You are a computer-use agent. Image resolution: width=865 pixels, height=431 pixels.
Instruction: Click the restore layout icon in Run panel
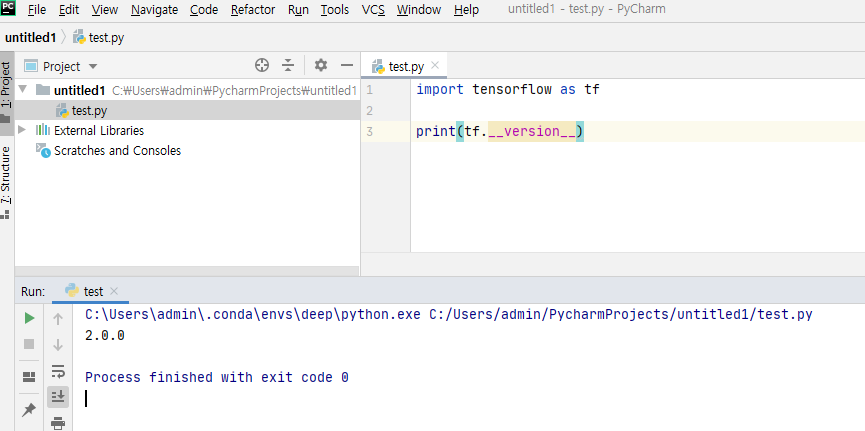29,377
